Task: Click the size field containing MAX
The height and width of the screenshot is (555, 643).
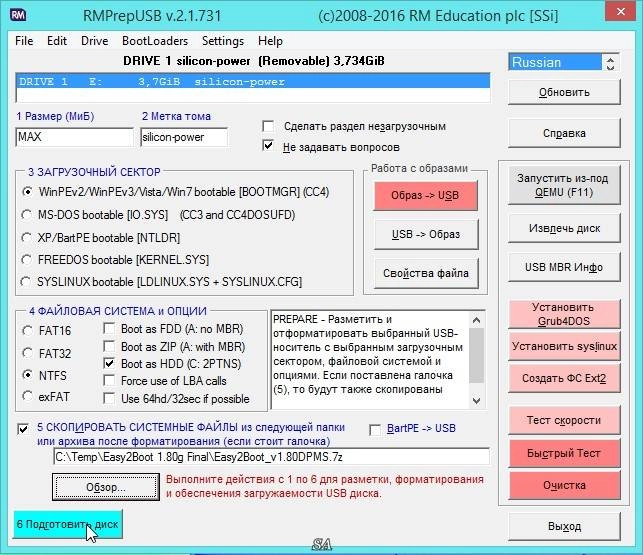Action: click(x=74, y=137)
